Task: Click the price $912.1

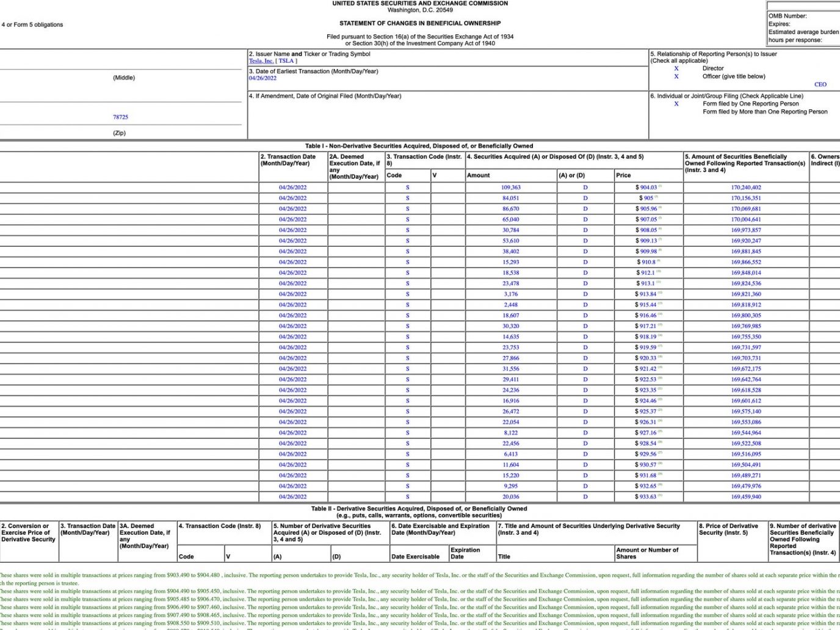Action: (x=645, y=273)
